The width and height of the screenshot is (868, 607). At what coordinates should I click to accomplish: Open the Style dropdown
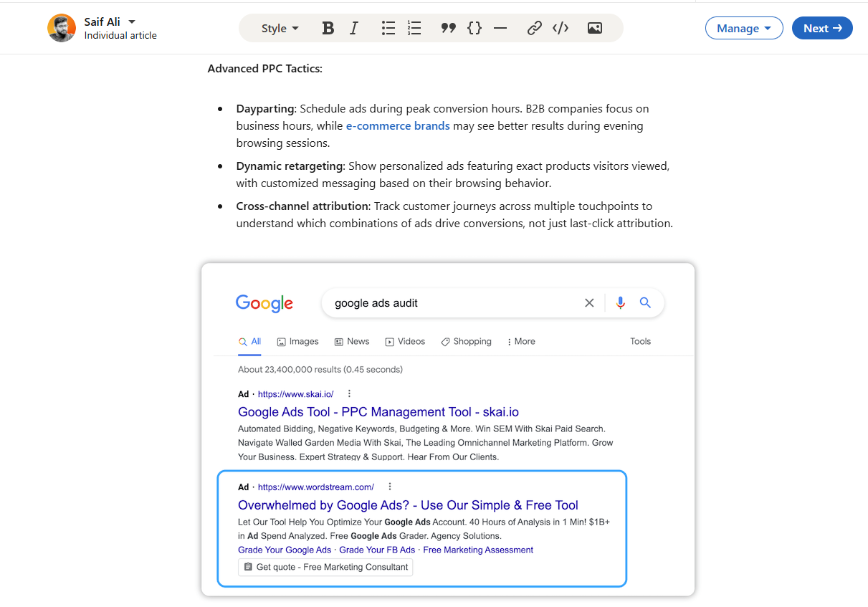[x=280, y=29]
